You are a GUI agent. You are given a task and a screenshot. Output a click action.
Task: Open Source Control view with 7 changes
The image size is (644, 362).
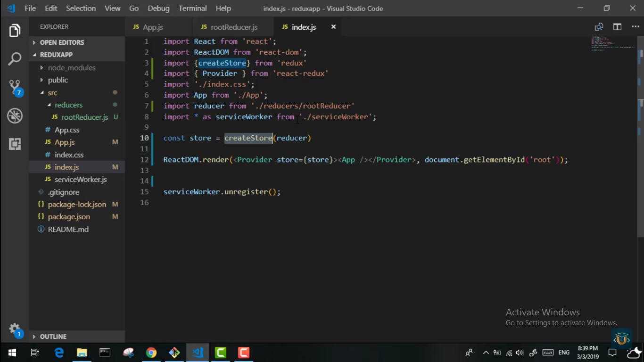15,88
